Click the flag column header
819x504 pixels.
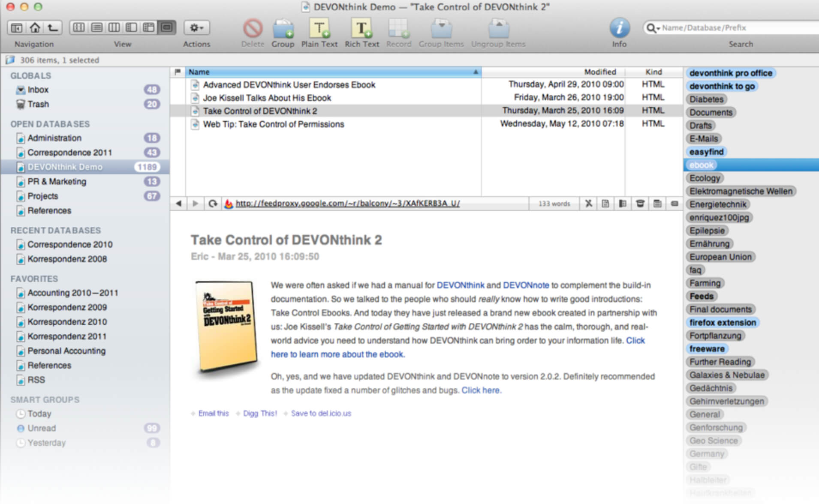click(178, 72)
